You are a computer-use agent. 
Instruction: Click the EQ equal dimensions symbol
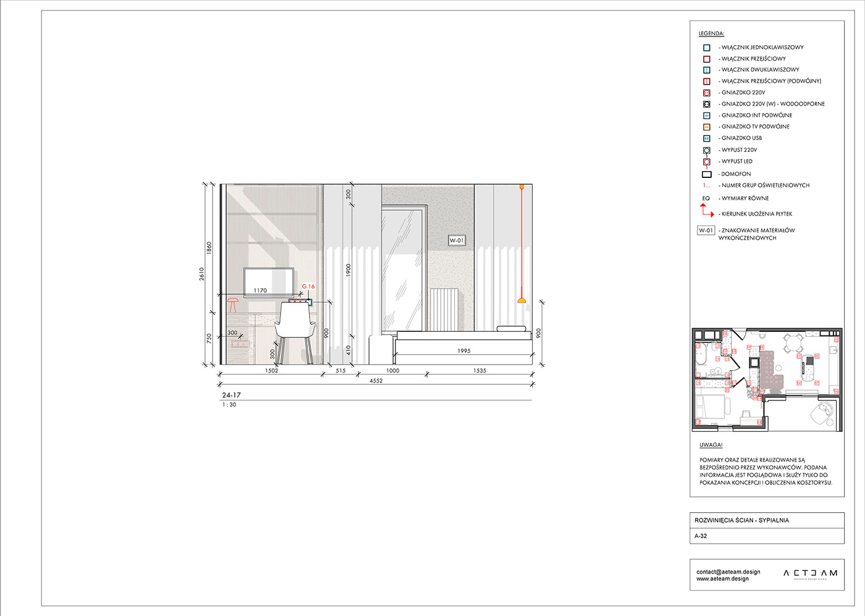[x=706, y=198]
